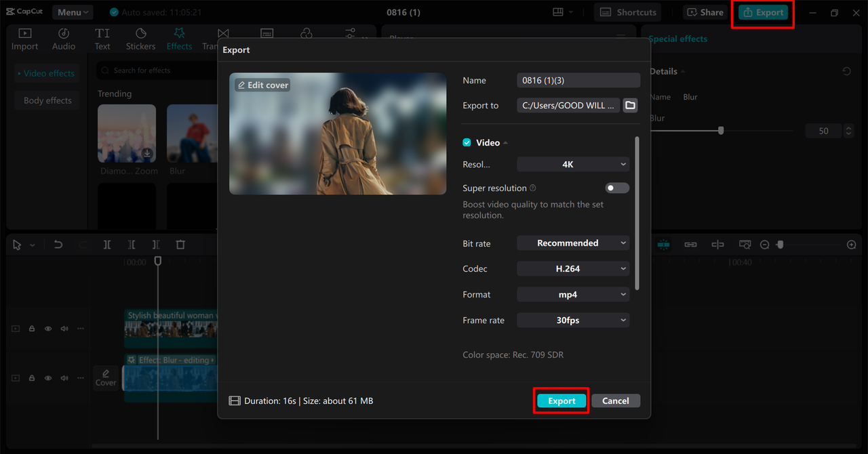Viewport: 868px width, 454px height.
Task: Open the select tool mode dropdown arrow
Action: pos(32,245)
